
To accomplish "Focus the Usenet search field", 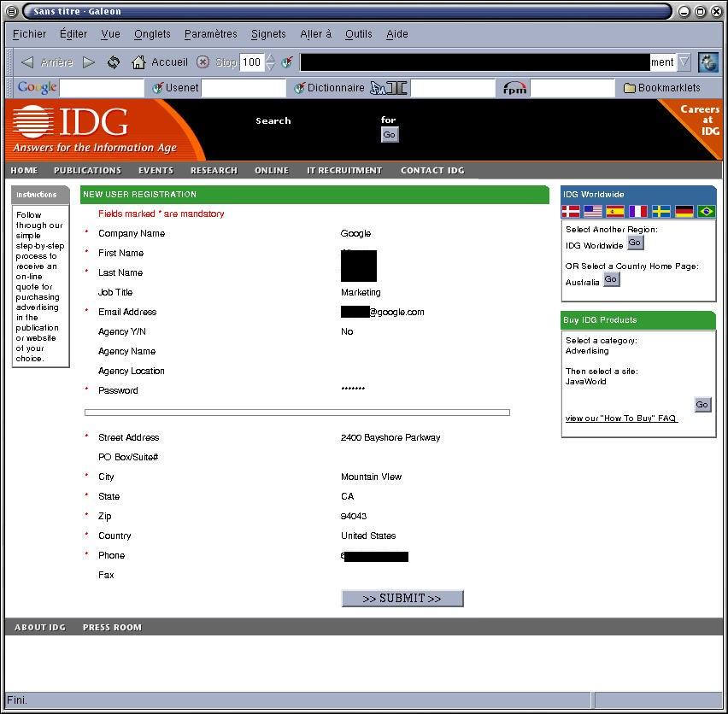I will 244,88.
